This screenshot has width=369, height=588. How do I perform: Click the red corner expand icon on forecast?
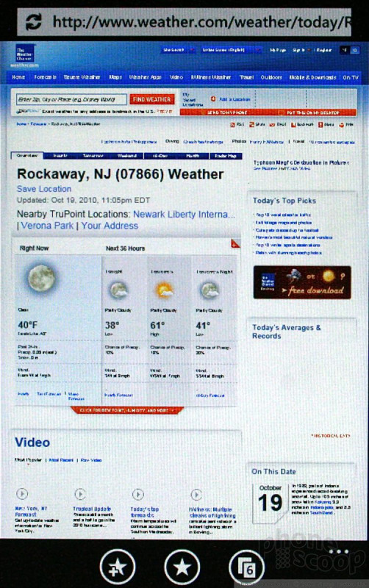[235, 244]
